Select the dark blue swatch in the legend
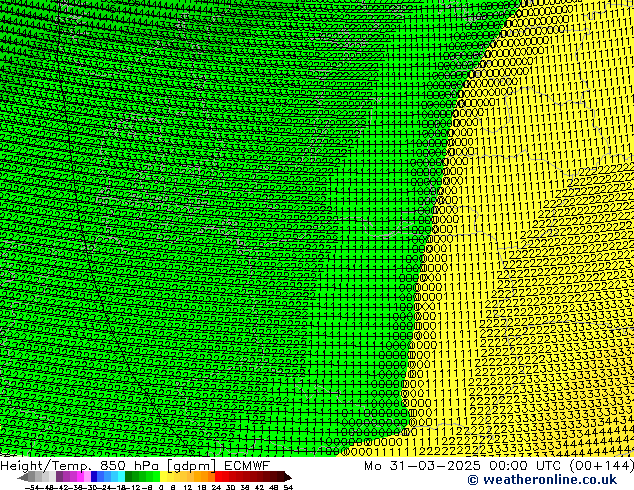 click(94, 476)
